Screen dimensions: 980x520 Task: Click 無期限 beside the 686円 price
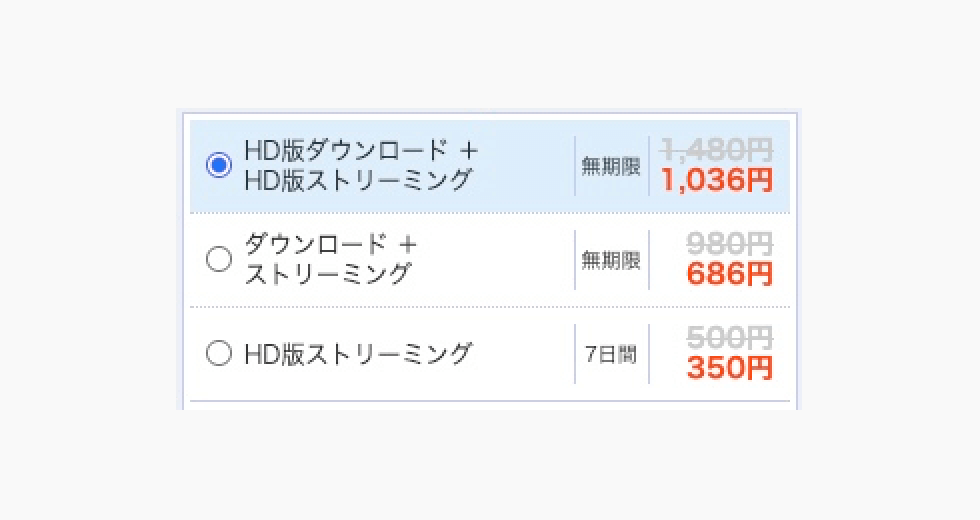[x=611, y=260]
